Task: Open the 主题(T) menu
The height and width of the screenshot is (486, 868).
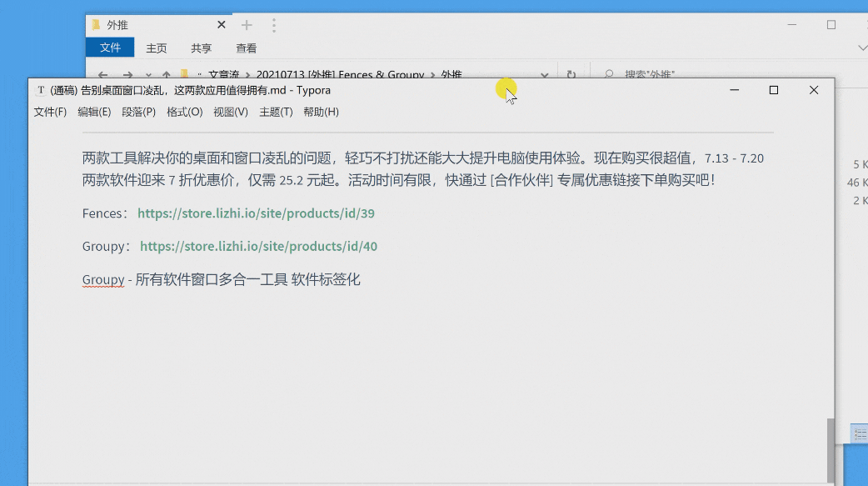Action: [x=276, y=112]
